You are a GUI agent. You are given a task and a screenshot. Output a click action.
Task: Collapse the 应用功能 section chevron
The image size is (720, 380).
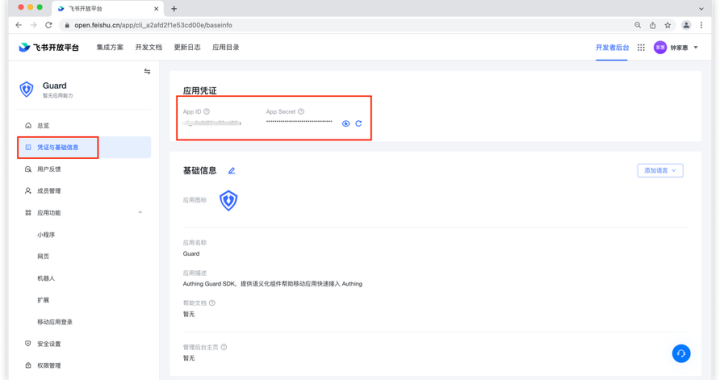(140, 212)
